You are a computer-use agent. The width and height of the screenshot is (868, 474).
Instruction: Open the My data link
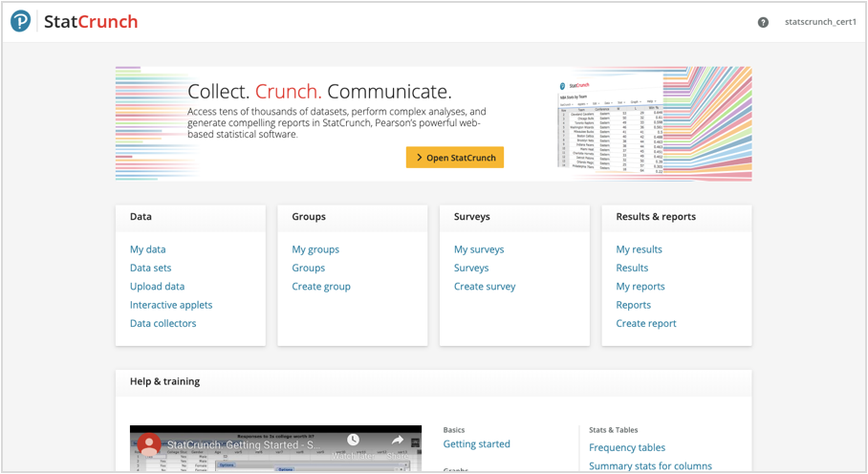[x=147, y=249]
